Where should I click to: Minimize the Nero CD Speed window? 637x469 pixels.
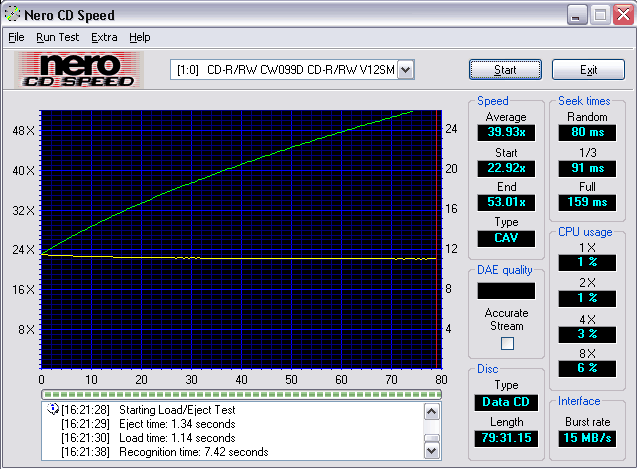click(576, 15)
